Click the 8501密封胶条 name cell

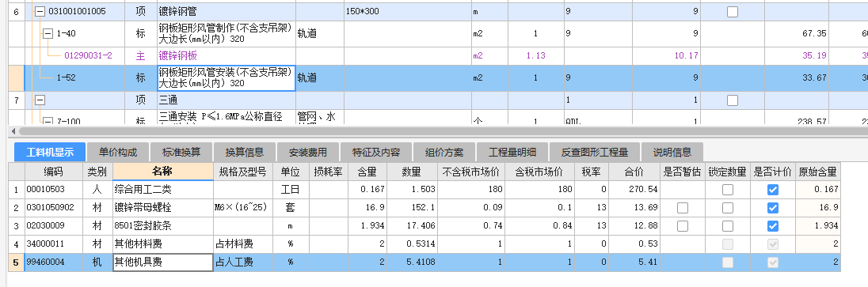(163, 226)
